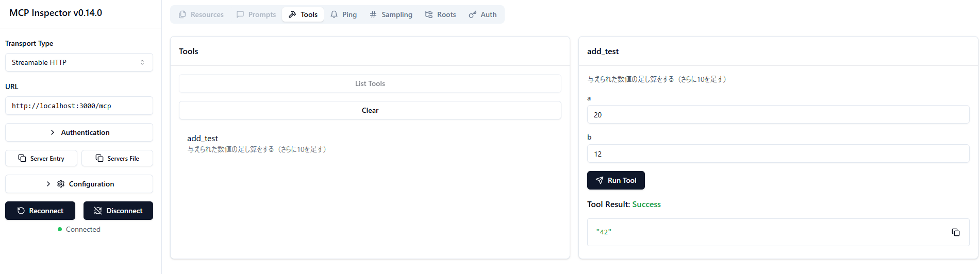Viewport: 980px width, 274px height.
Task: Click the key icon on the Auth tab
Action: pyautogui.click(x=472, y=14)
